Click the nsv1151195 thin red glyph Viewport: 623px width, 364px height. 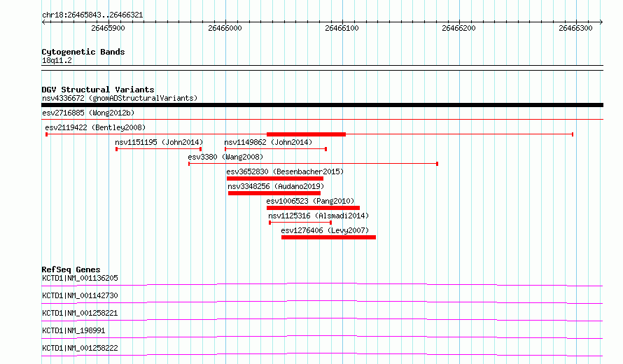click(158, 149)
